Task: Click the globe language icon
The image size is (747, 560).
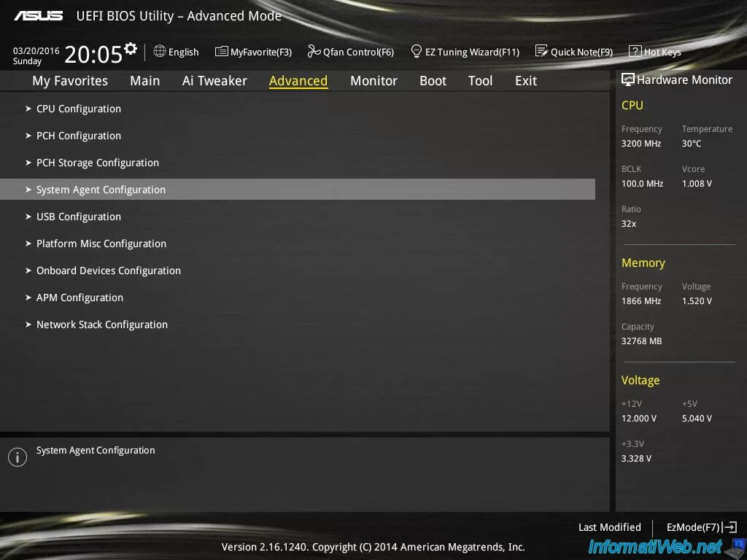Action: click(x=160, y=51)
